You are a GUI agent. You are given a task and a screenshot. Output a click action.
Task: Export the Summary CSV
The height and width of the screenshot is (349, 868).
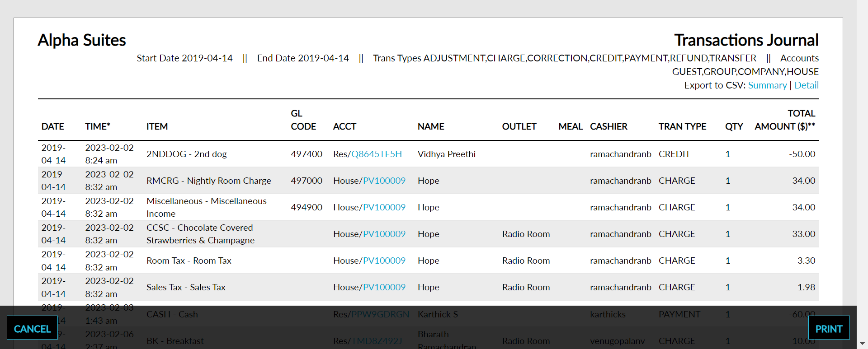(x=767, y=85)
